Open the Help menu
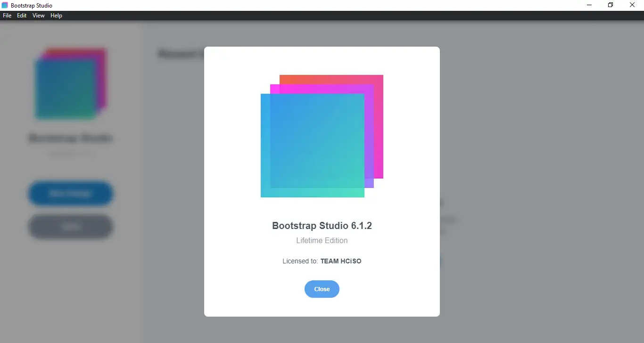The height and width of the screenshot is (343, 644). pos(57,16)
